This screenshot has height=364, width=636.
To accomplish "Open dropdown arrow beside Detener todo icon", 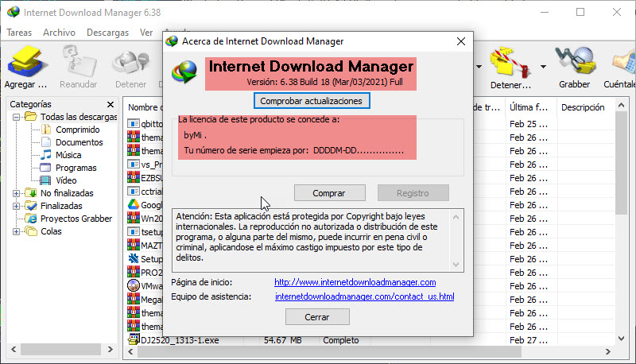I will click(x=543, y=67).
